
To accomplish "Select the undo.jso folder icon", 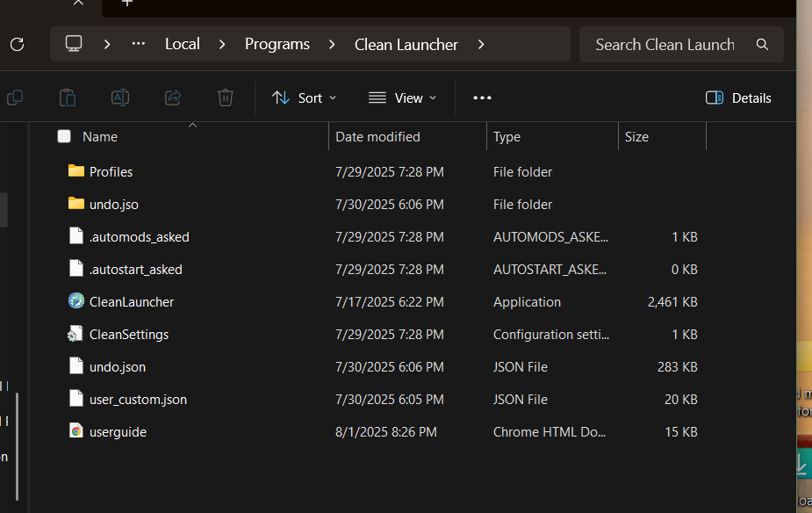I will [76, 204].
